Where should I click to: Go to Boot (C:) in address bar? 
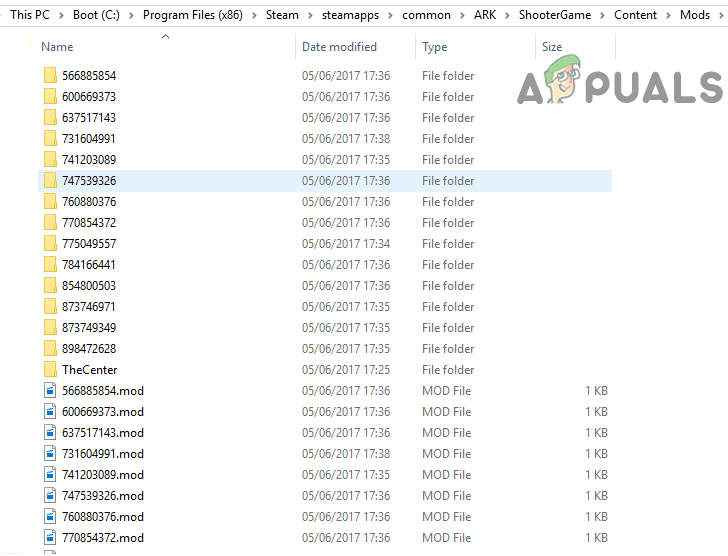coord(96,15)
